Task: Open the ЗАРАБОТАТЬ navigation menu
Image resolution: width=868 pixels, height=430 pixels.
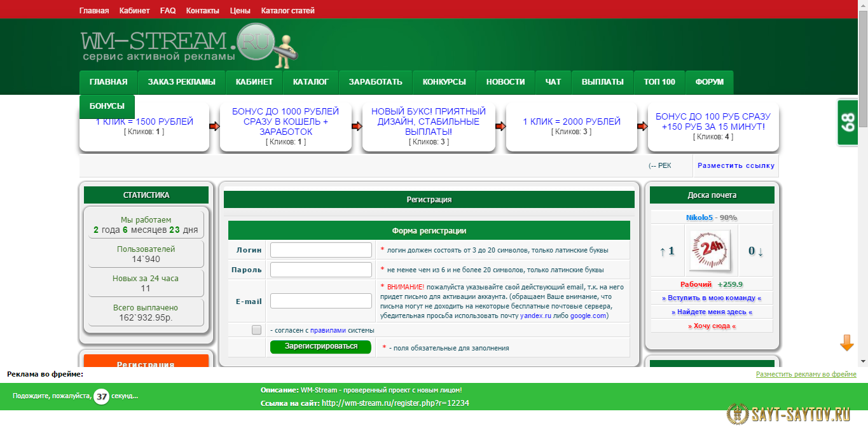Action: 375,82
